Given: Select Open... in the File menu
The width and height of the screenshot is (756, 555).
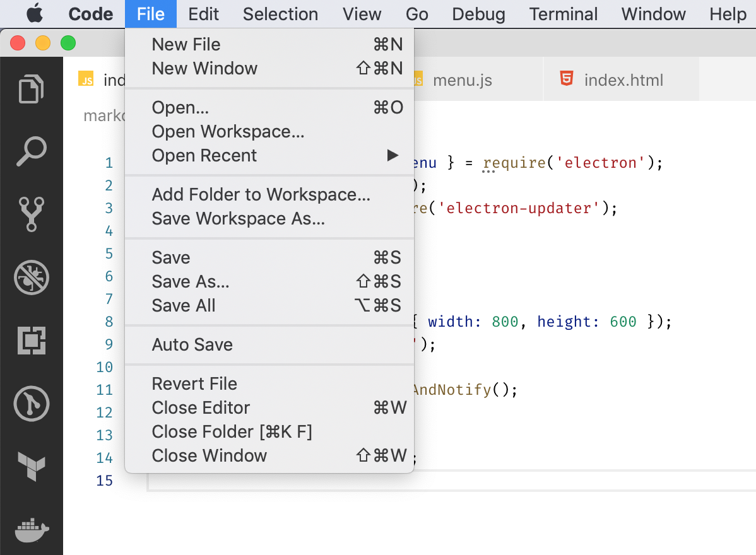Looking at the screenshot, I should point(269,107).
